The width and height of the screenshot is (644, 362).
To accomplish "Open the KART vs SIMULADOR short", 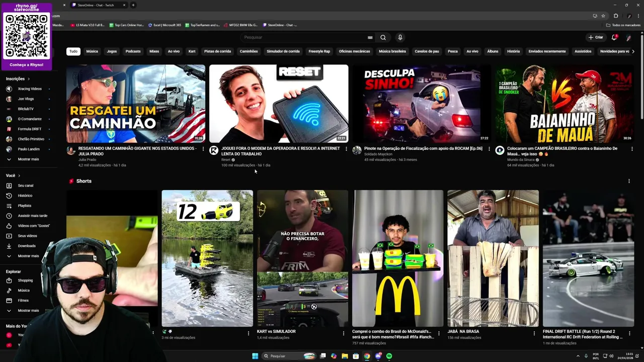I will 302,258.
